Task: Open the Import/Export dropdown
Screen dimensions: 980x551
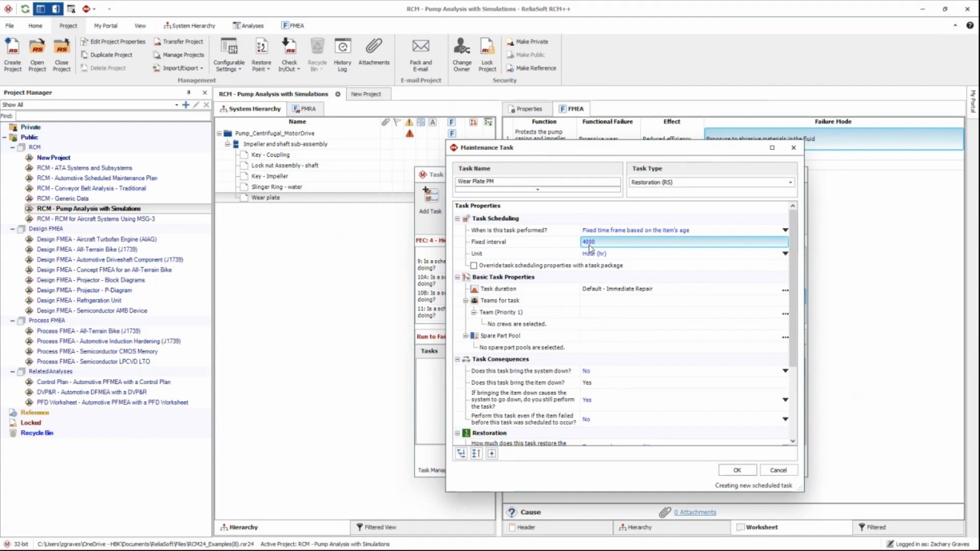Action: click(178, 68)
